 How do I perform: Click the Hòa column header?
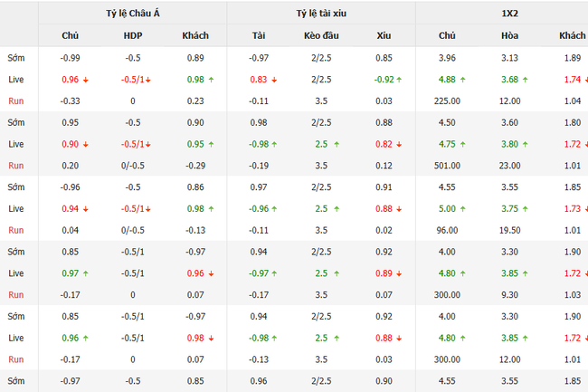point(509,36)
